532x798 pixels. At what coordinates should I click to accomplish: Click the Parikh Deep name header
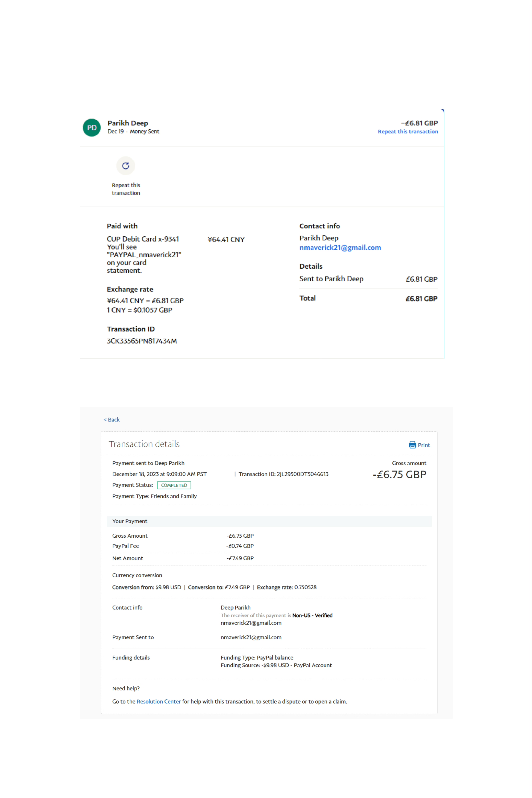[128, 123]
